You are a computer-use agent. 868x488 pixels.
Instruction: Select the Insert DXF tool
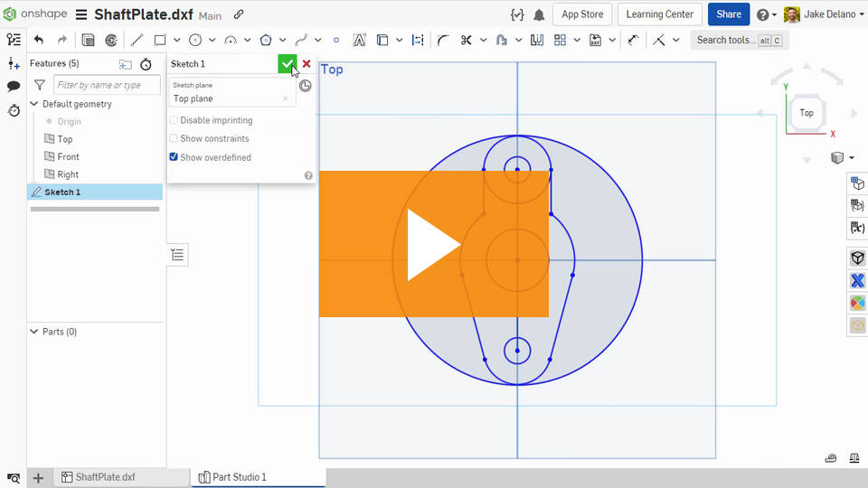click(595, 40)
